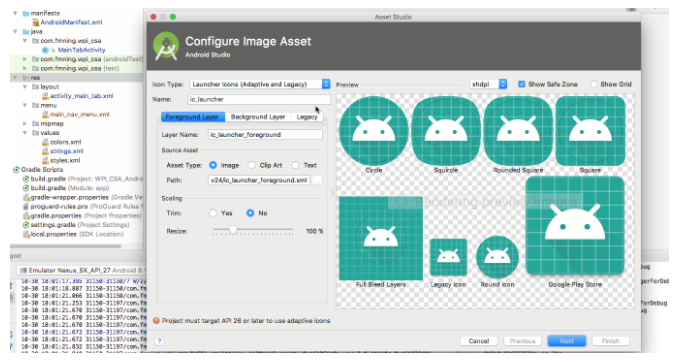682x362 pixels.
Task: Switch to Background Layer tab
Action: [x=258, y=117]
